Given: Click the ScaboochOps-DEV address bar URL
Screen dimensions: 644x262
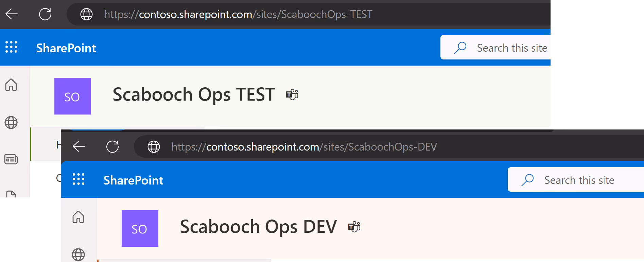Looking at the screenshot, I should pos(304,147).
